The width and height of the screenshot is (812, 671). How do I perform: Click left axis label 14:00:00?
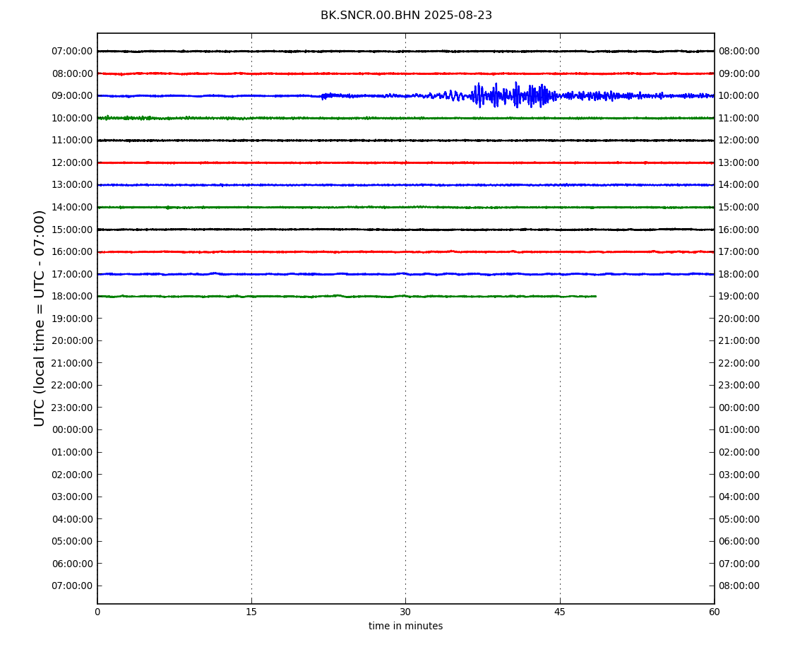pyautogui.click(x=73, y=207)
